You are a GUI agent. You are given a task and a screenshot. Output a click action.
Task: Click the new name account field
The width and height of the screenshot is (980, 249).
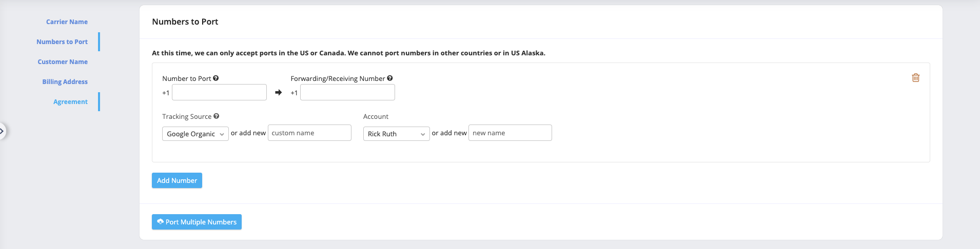(510, 133)
